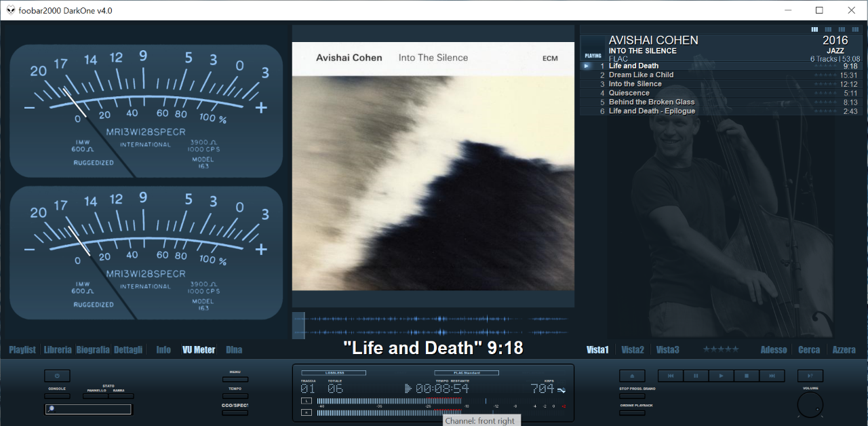Click the eject/open button
The image size is (868, 426).
[x=632, y=376]
